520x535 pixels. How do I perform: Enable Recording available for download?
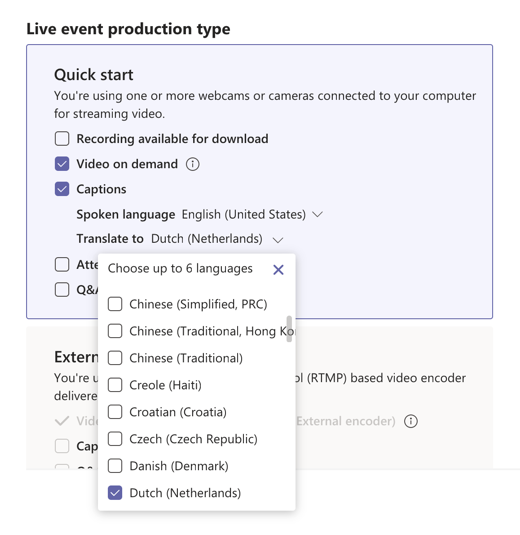(62, 139)
